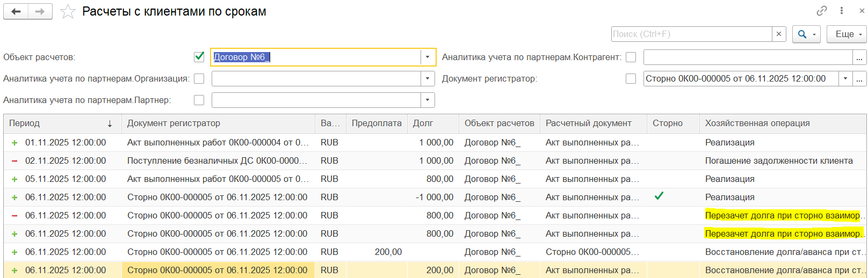This screenshot has height=278, width=868.
Task: Click the back navigation arrow
Action: click(16, 11)
